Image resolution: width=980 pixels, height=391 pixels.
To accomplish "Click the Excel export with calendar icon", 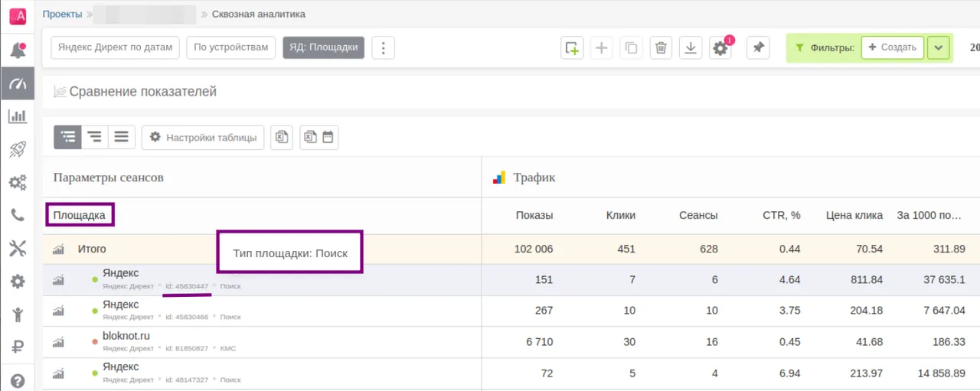I will (x=319, y=138).
